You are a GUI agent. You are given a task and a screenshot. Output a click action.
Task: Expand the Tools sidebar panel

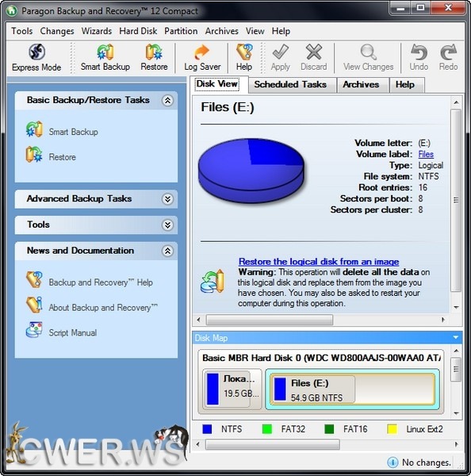[167, 225]
